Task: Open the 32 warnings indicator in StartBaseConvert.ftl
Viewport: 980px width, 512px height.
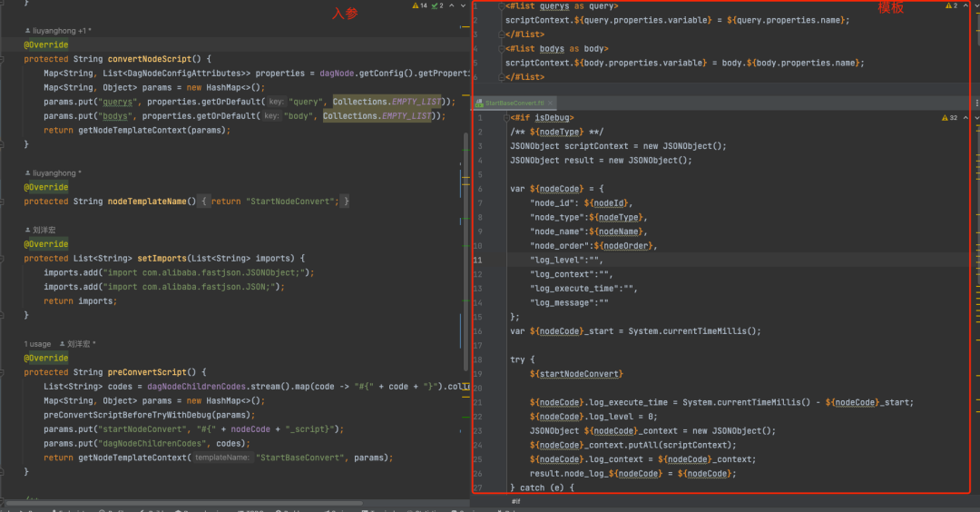Action: (949, 117)
